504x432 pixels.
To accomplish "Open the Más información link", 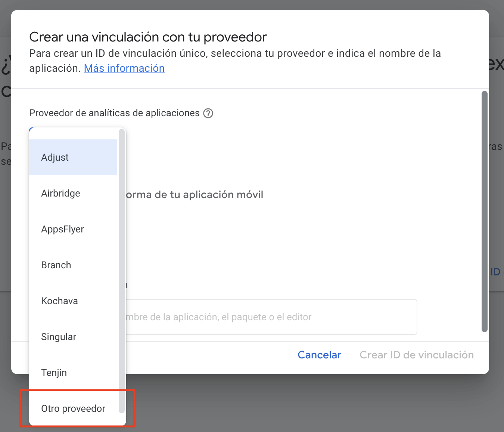I will coord(124,68).
